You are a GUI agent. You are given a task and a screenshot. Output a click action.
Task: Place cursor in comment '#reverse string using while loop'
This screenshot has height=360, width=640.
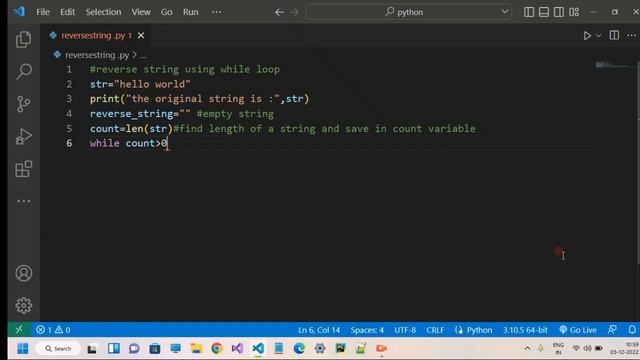click(x=185, y=69)
